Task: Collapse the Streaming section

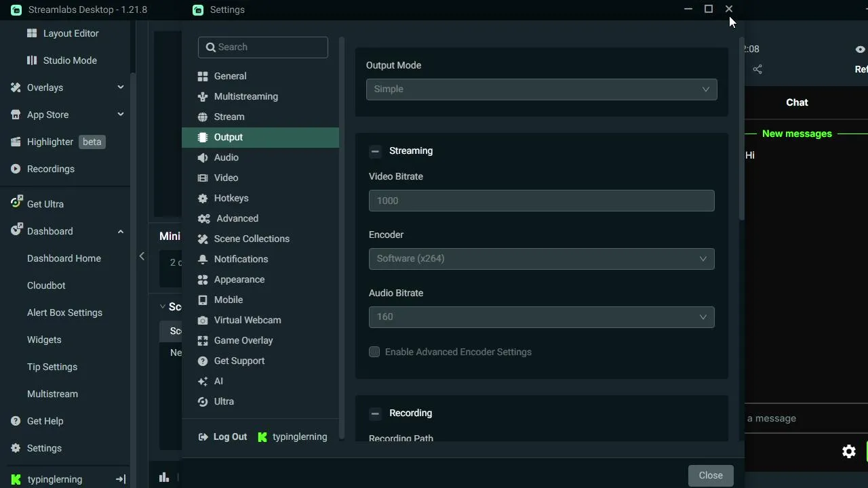Action: [375, 151]
